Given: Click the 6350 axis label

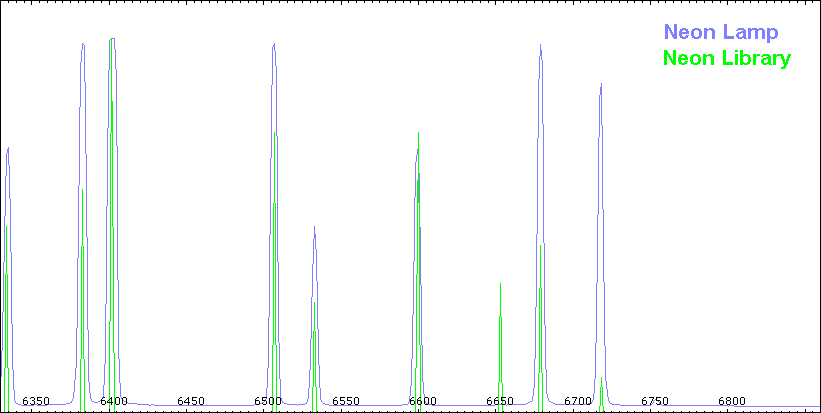Looking at the screenshot, I should click(x=36, y=401).
